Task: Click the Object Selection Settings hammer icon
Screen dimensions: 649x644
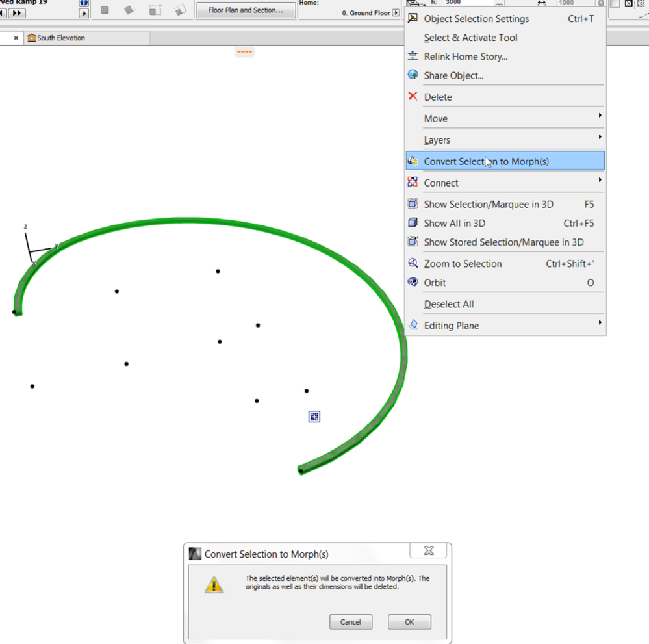Action: [413, 18]
